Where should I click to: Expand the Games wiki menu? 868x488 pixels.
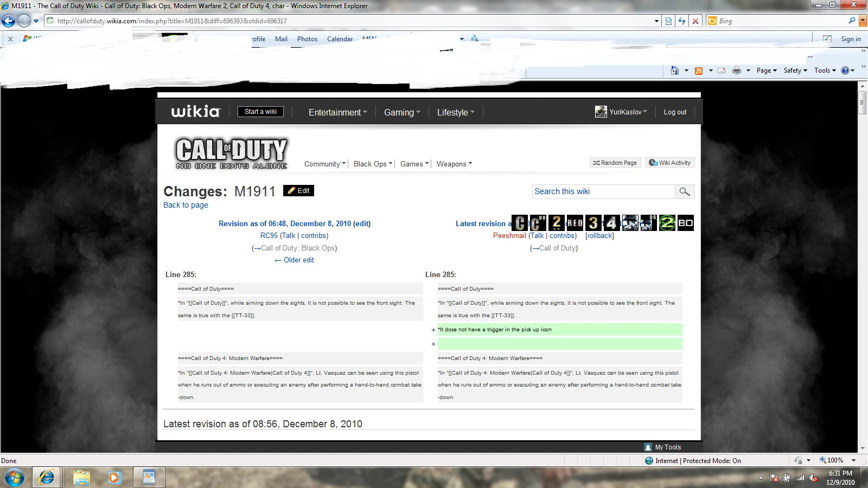(x=414, y=164)
